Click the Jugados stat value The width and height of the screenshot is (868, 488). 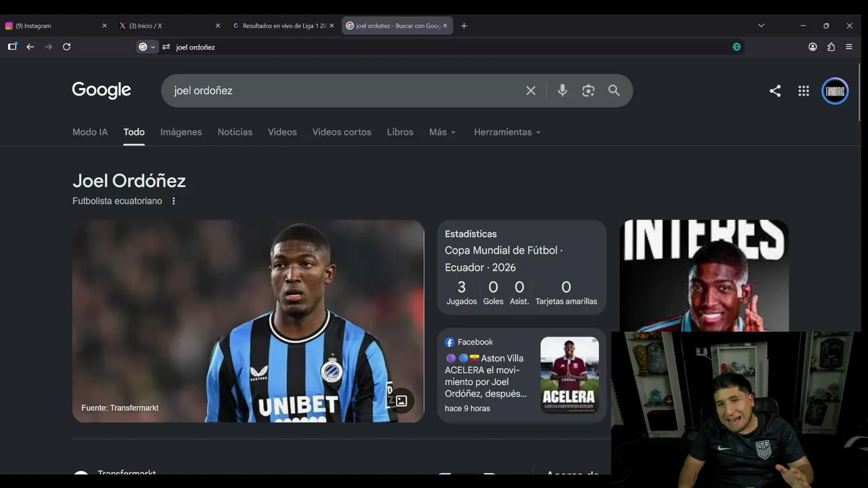462,287
